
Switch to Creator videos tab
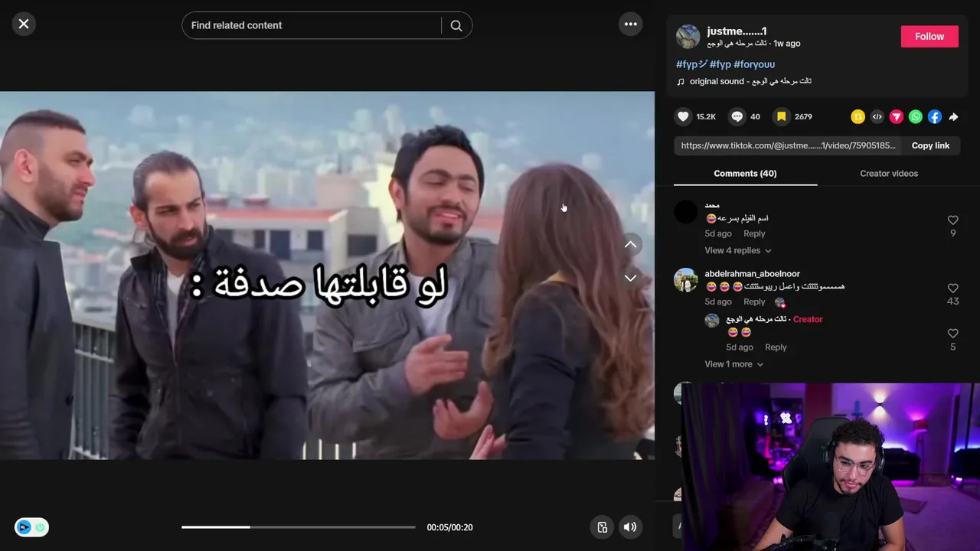pos(889,174)
